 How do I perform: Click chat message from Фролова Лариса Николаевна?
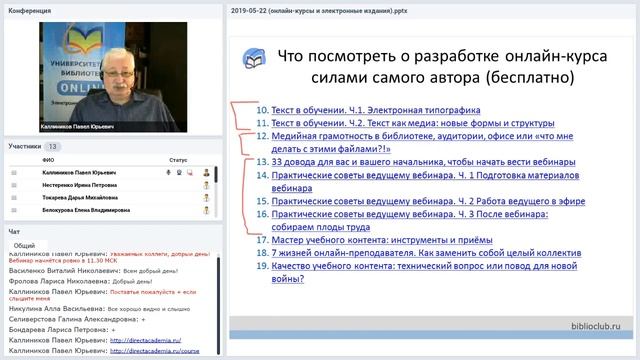(x=80, y=281)
